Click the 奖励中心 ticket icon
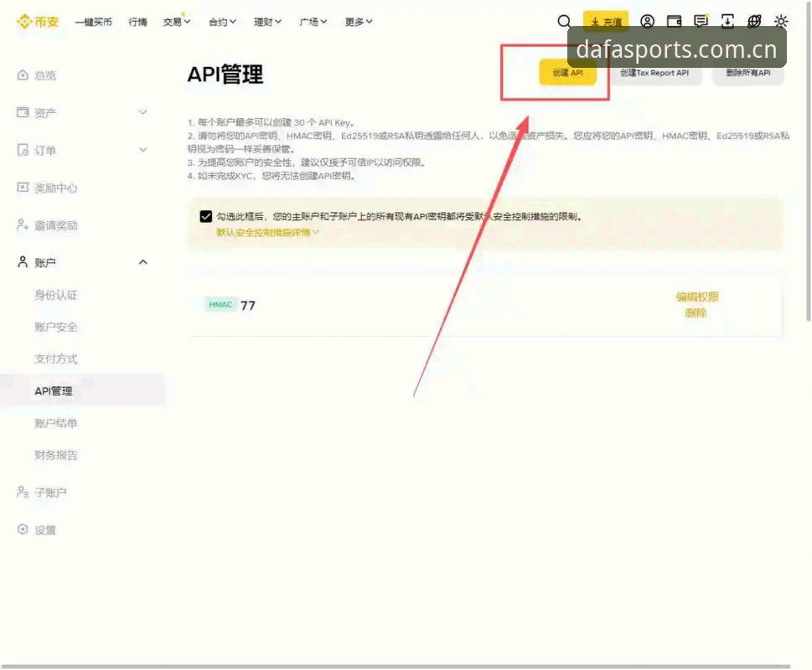 pos(23,188)
